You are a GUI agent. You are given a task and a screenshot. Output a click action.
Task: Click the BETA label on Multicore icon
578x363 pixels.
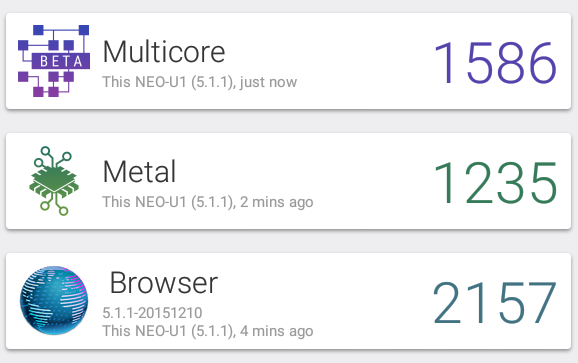[61, 61]
